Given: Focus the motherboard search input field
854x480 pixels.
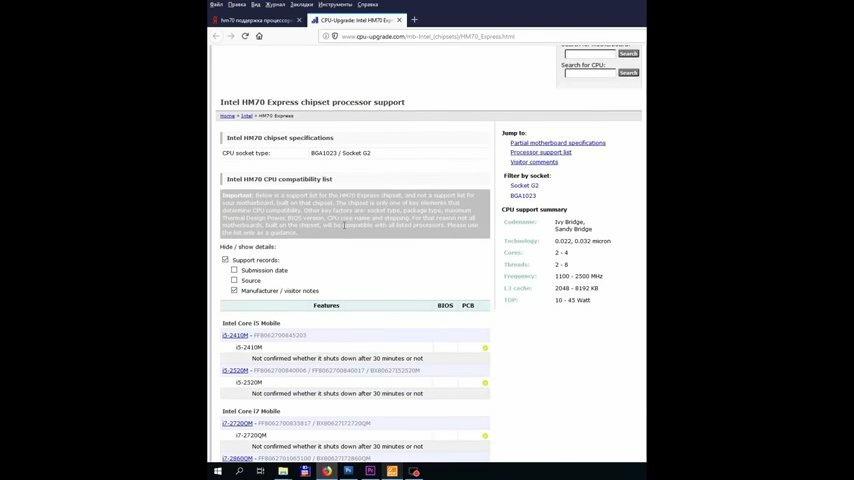Looking at the screenshot, I should click(x=590, y=53).
